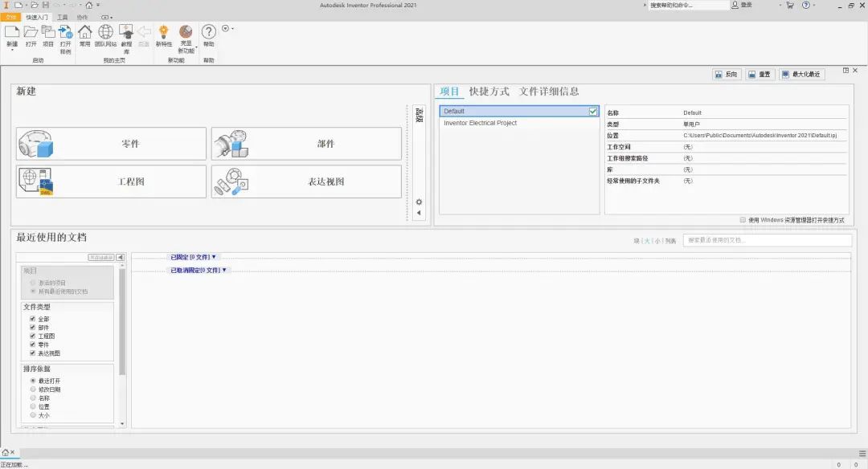Create a new 零件 (Part) file
868x469 pixels.
point(111,144)
